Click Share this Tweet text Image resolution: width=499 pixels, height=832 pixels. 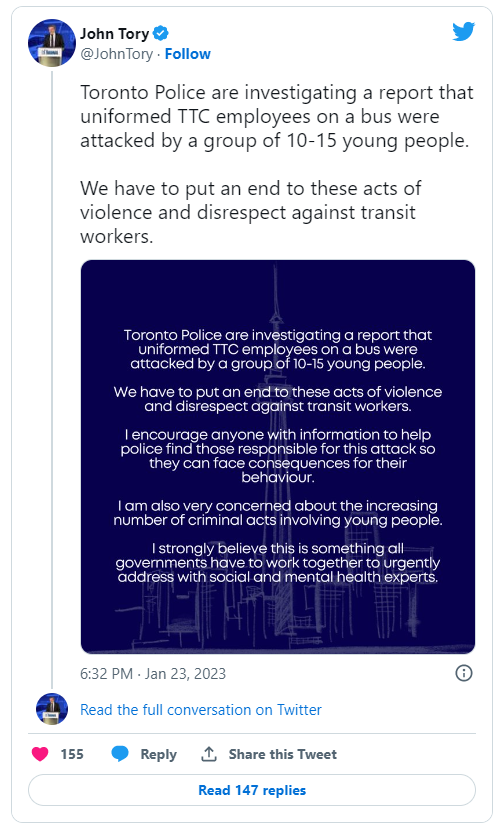[x=282, y=755]
